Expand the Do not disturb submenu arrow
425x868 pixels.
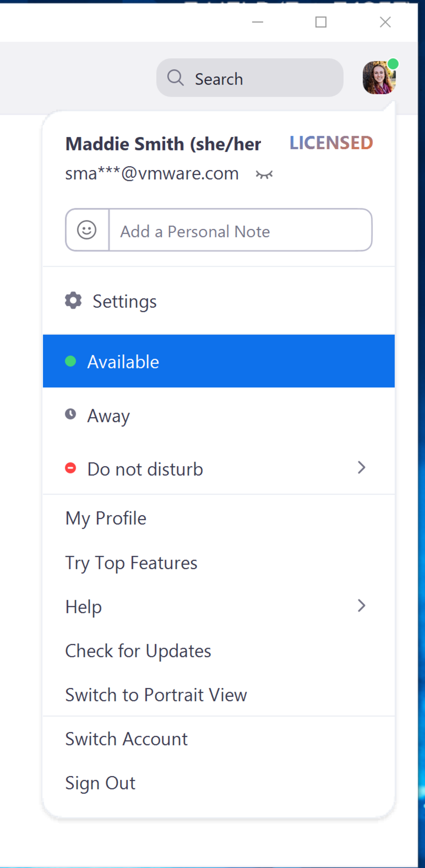click(x=361, y=468)
